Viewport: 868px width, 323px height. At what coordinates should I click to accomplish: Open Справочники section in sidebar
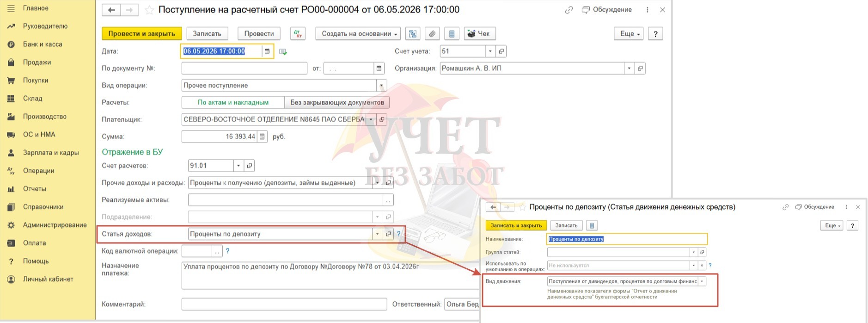(x=43, y=207)
